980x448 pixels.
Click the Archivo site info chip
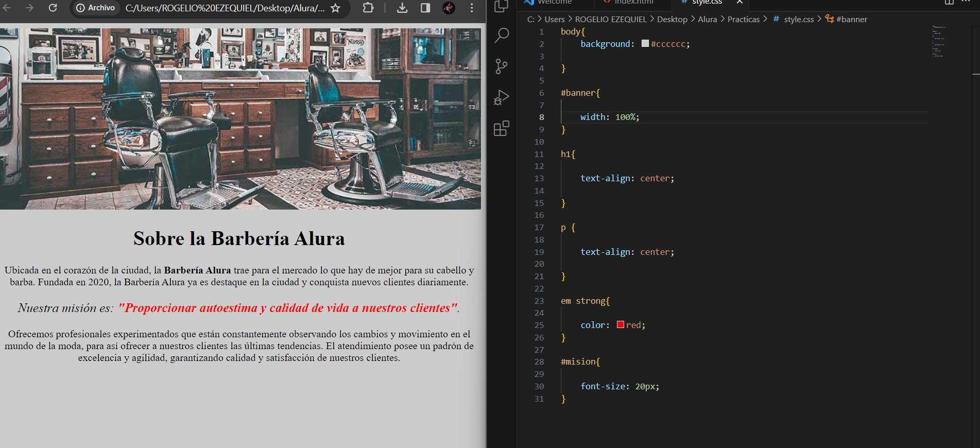(x=95, y=8)
